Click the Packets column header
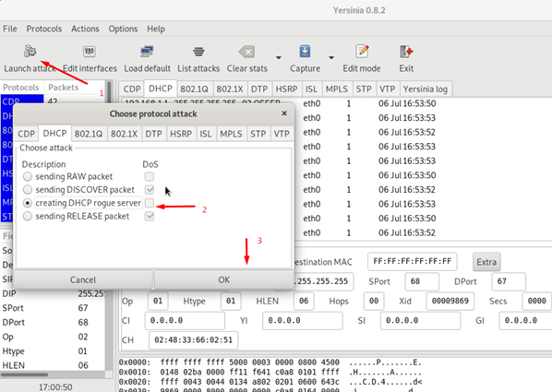552x392 pixels. click(x=64, y=88)
